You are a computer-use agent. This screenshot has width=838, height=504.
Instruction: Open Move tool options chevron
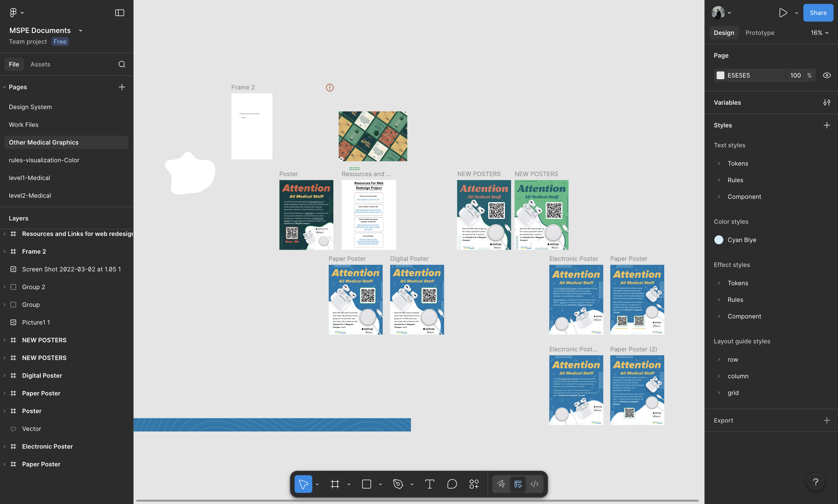pyautogui.click(x=317, y=484)
